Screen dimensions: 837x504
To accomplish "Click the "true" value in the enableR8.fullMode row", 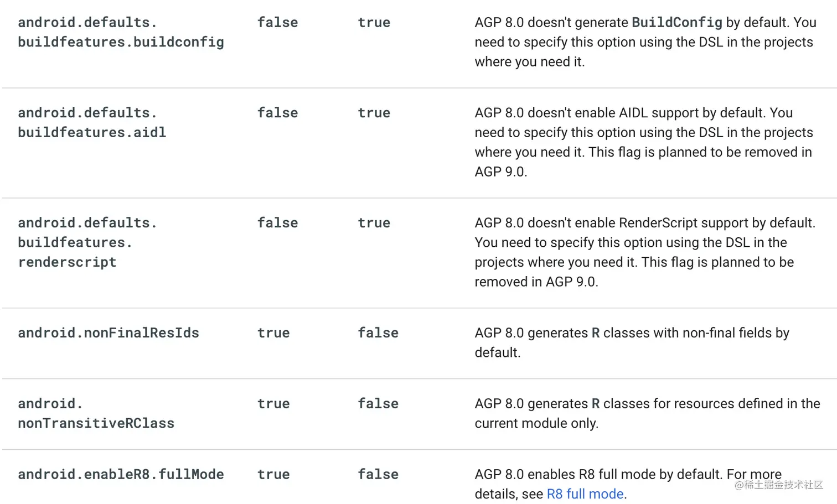I will (273, 475).
